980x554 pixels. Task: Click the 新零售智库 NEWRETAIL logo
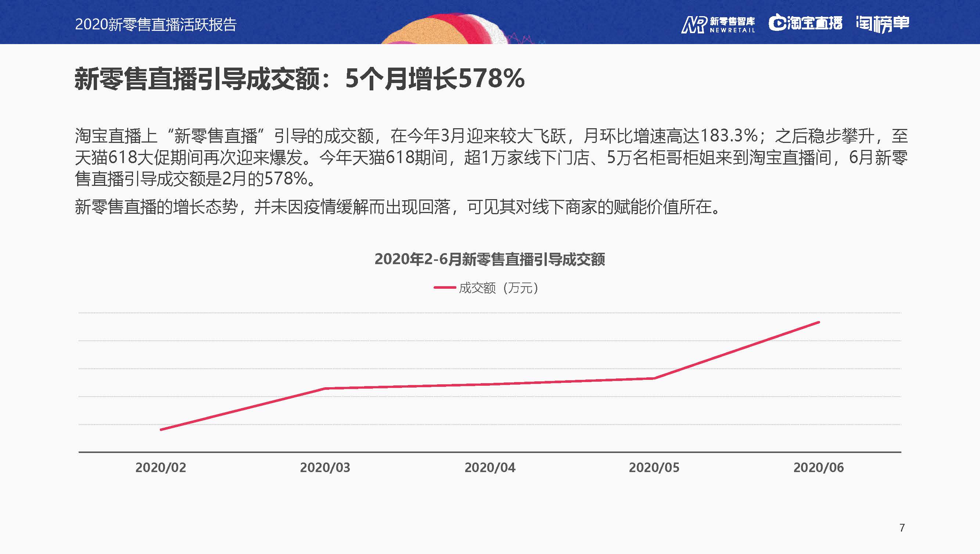coord(718,25)
